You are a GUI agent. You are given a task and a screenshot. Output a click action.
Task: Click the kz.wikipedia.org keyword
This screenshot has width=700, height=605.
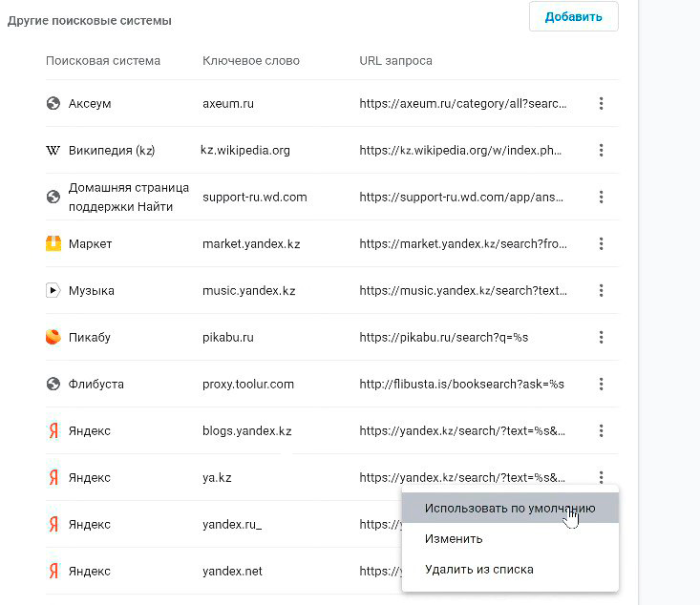(246, 150)
